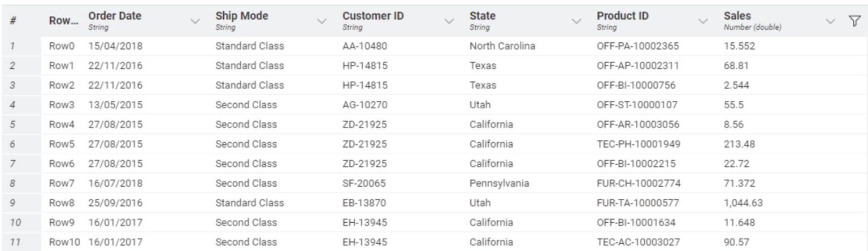Click the North Carolina state cell

tap(502, 46)
